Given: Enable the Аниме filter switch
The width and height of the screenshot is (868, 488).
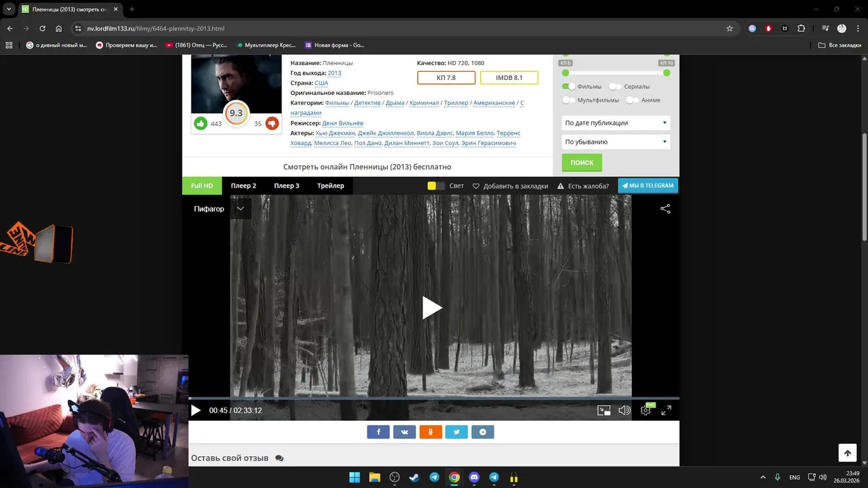Looking at the screenshot, I should click(632, 100).
